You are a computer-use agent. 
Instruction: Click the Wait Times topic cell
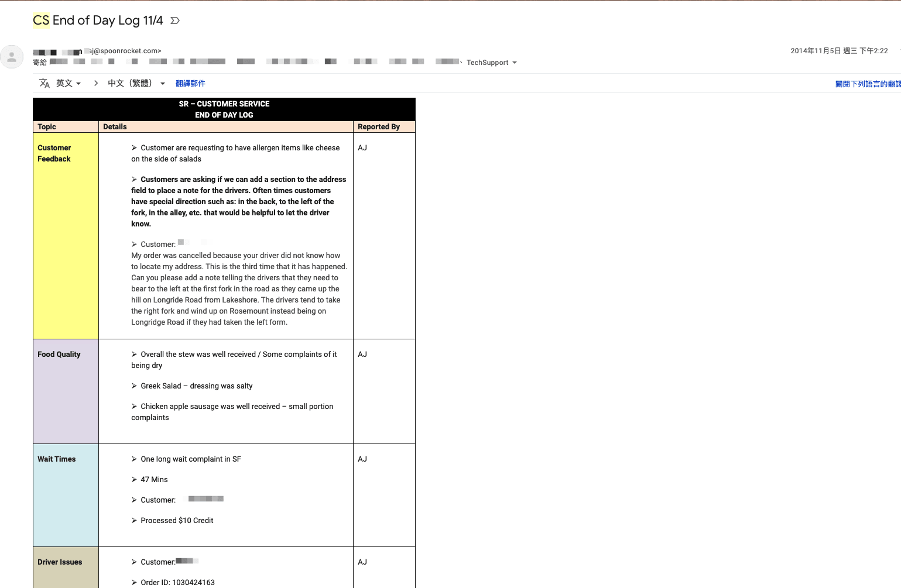point(66,496)
